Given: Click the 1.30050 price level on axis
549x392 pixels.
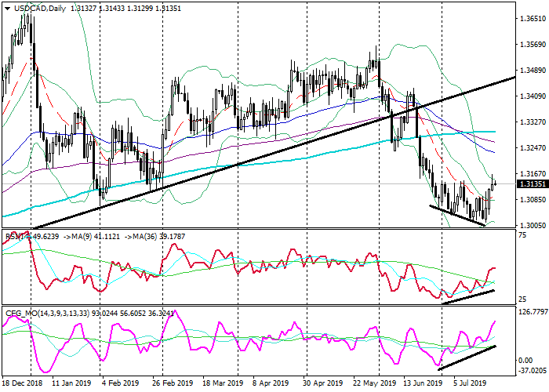Looking at the screenshot, I should click(x=532, y=225).
